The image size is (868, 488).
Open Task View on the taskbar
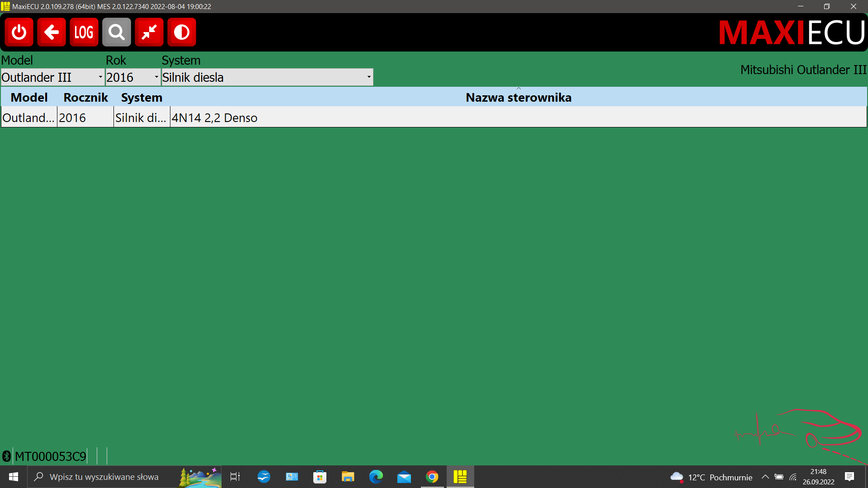tap(235, 477)
